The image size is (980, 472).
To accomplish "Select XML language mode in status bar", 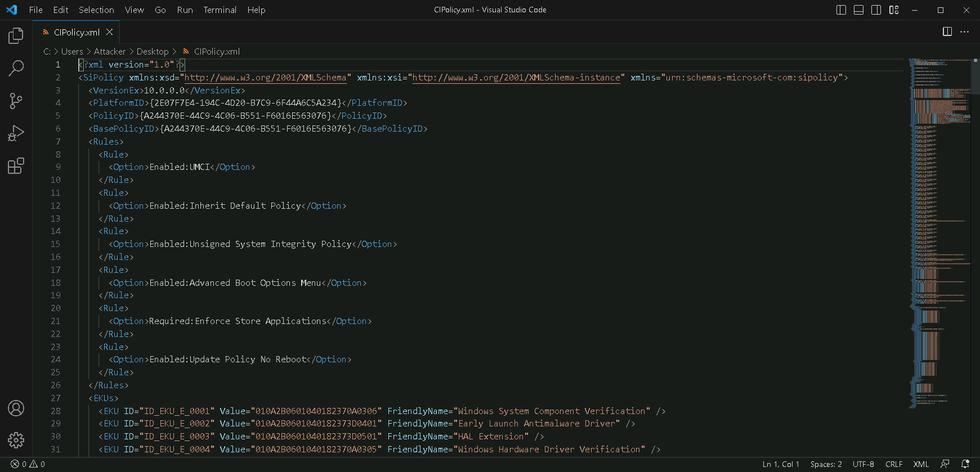I will pos(921,464).
